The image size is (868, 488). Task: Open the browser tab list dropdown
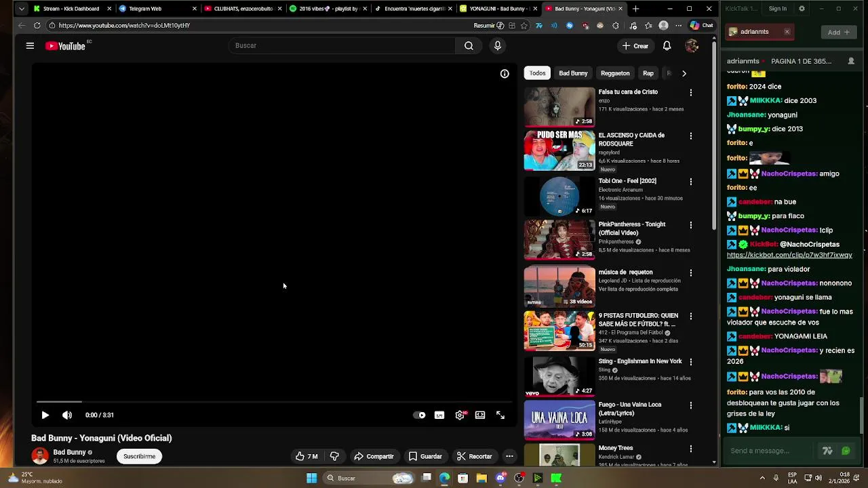pos(21,9)
